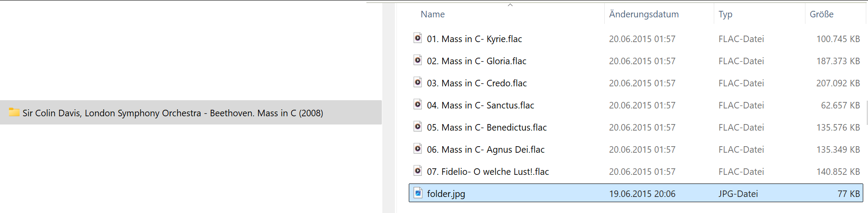The image size is (868, 213).
Task: Sort by the Typ column header
Action: pos(726,14)
